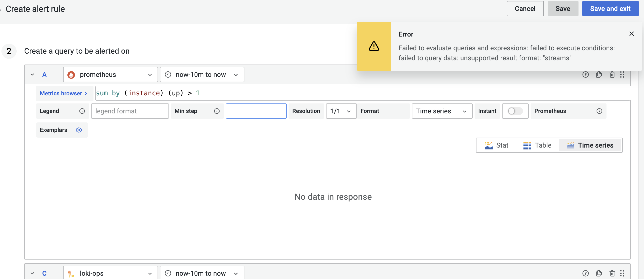Viewport: 644px width, 279px height.
Task: Open query A help via the question mark icon
Action: pos(585,74)
